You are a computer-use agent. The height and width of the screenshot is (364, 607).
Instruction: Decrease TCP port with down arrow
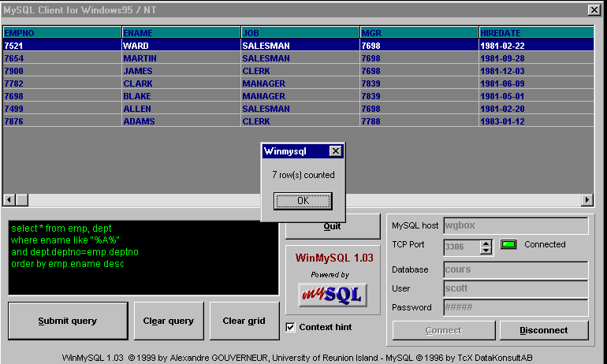pos(486,251)
